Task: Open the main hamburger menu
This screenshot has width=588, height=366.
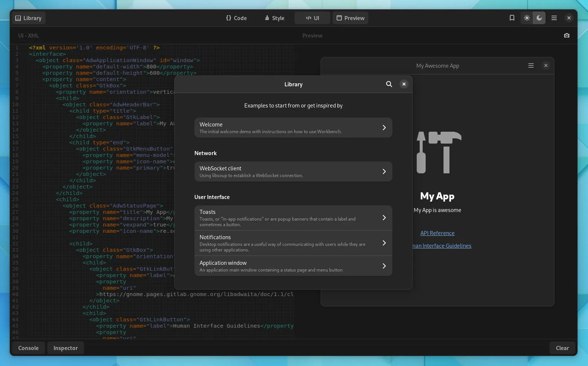Action: (554, 18)
